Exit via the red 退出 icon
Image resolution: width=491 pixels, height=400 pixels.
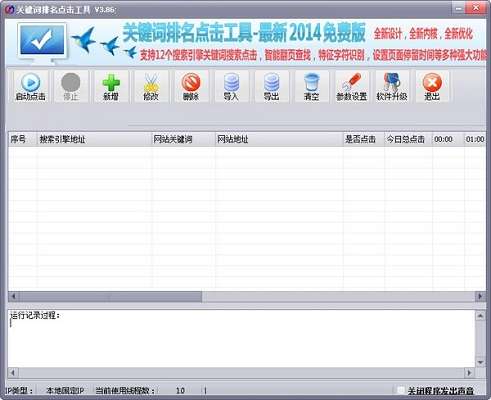[432, 86]
